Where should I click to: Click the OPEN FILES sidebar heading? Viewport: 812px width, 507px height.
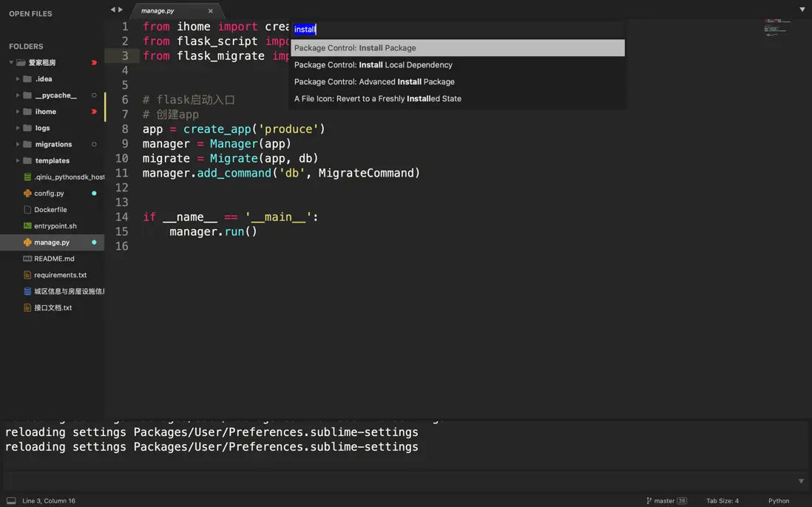(x=30, y=14)
